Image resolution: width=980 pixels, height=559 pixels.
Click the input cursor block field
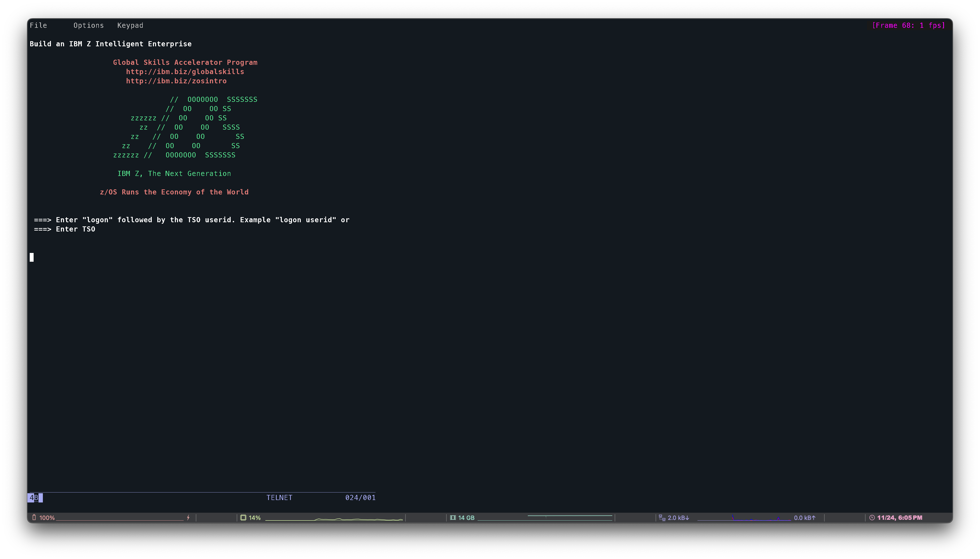coord(32,257)
